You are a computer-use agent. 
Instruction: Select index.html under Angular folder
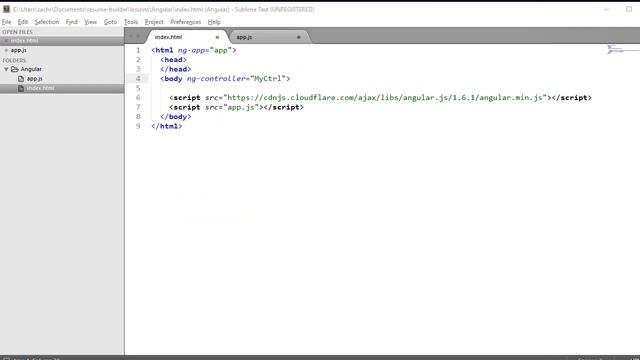[40, 88]
